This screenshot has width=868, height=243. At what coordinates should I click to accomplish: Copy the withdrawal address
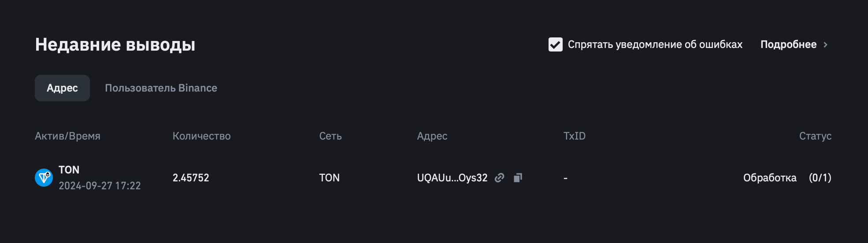[x=518, y=178]
